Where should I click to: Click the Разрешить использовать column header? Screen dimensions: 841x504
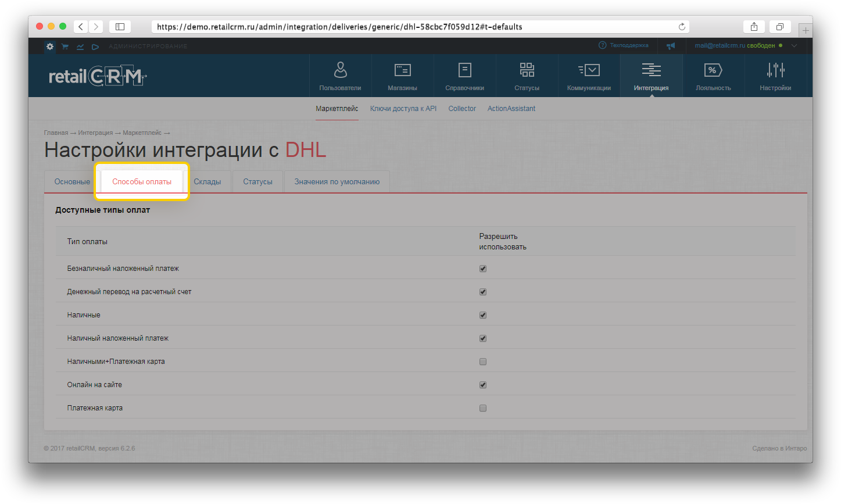[x=503, y=241]
